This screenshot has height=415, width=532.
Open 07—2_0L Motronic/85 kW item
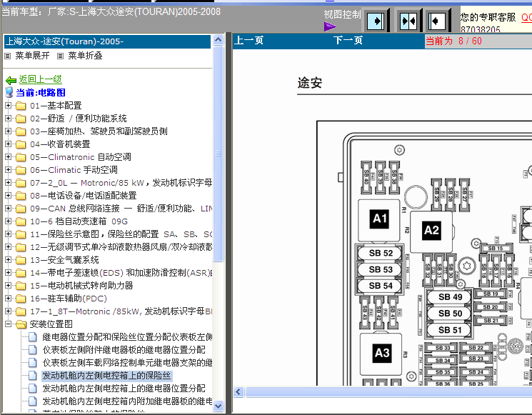(121, 183)
